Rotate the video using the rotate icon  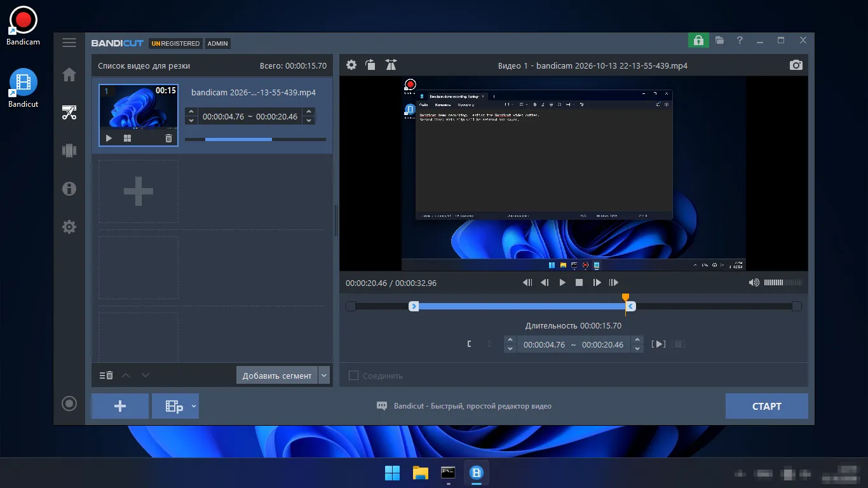point(370,65)
